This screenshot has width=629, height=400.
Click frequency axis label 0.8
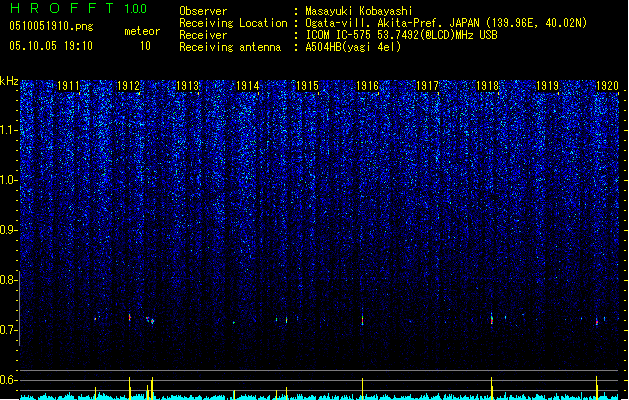[x=8, y=280]
